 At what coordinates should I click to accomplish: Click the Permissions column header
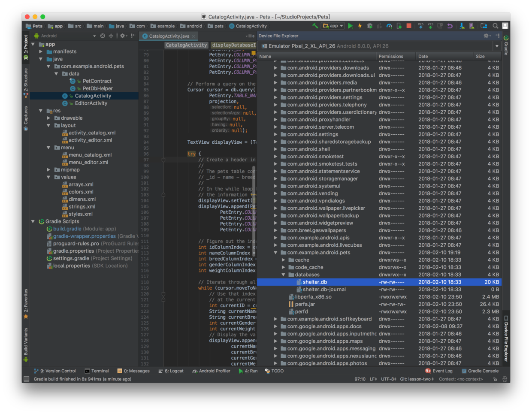click(396, 56)
